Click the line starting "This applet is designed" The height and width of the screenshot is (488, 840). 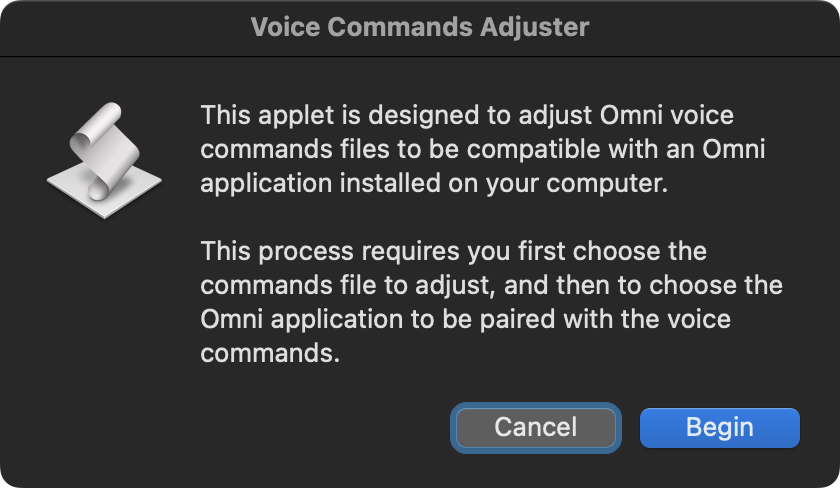(467, 114)
